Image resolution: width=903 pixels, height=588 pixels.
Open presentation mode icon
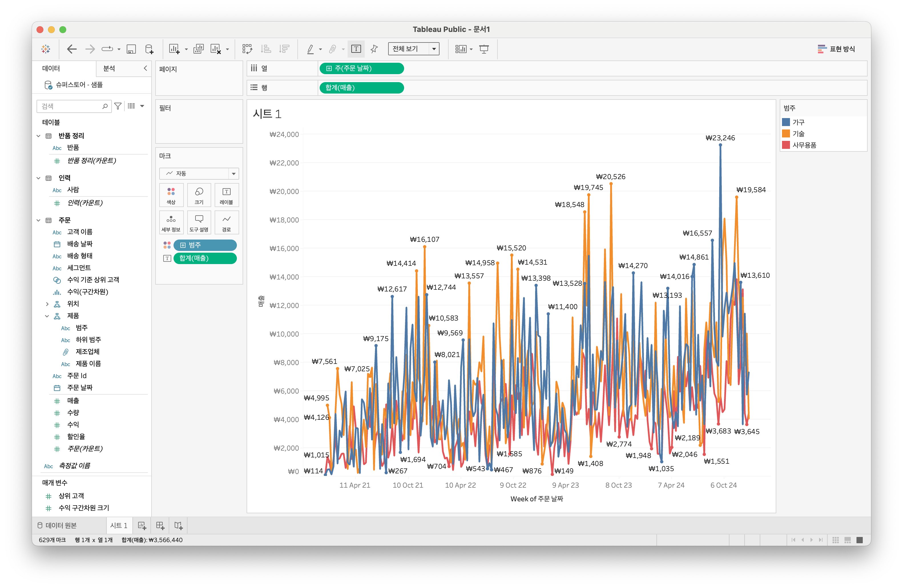[484, 49]
